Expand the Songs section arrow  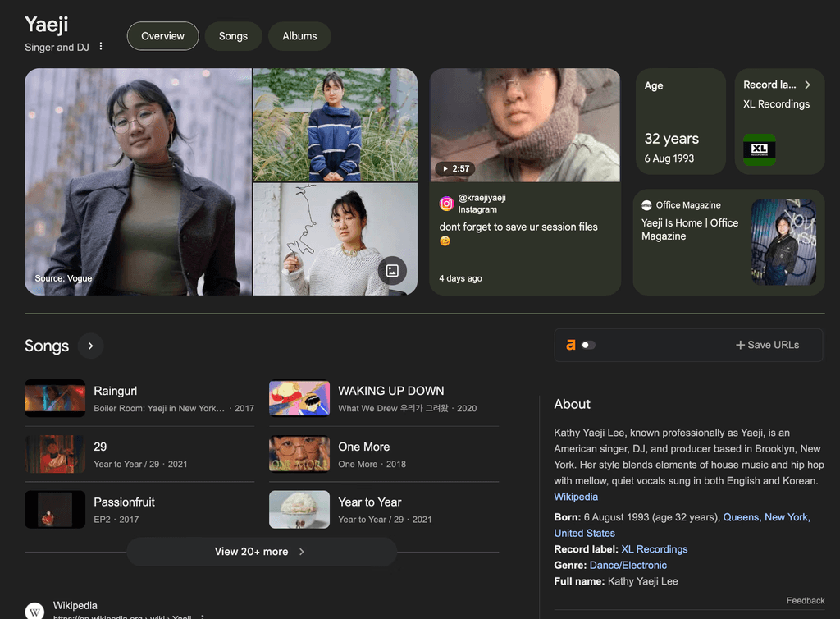[x=90, y=346]
